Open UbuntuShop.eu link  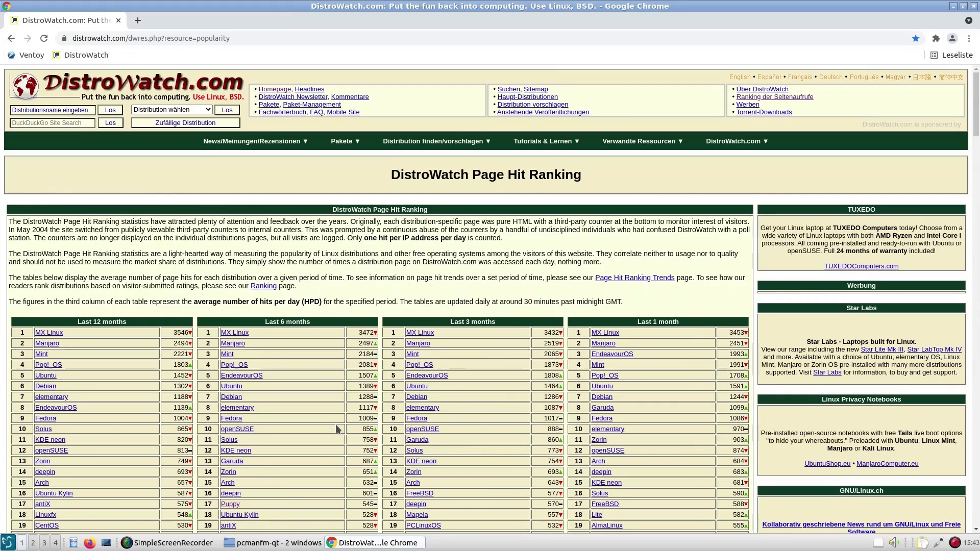[x=827, y=464]
